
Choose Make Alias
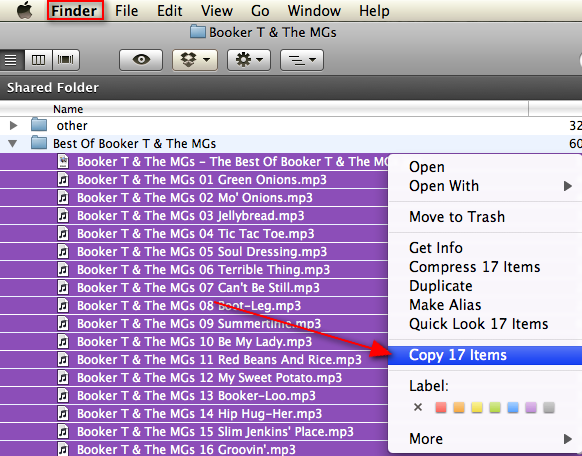(485, 305)
